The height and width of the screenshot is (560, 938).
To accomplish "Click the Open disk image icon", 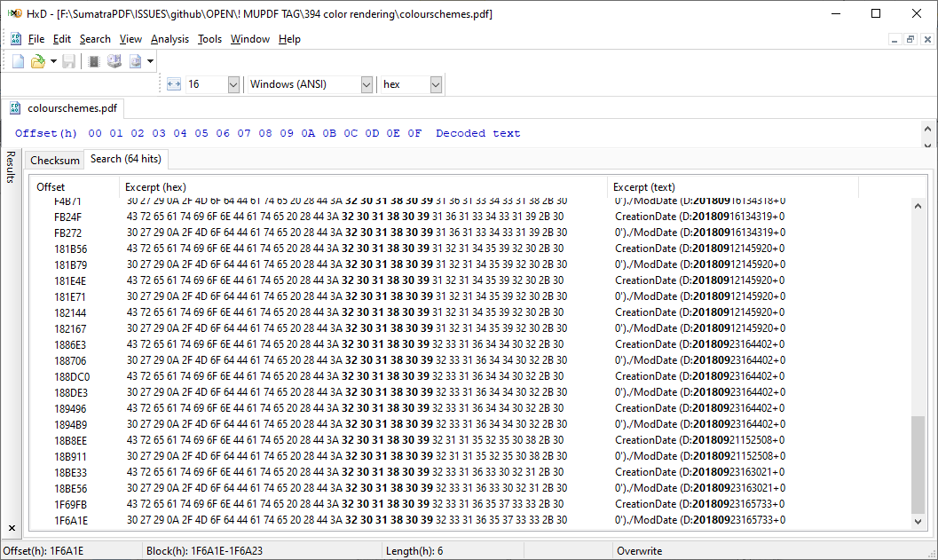I will click(135, 60).
